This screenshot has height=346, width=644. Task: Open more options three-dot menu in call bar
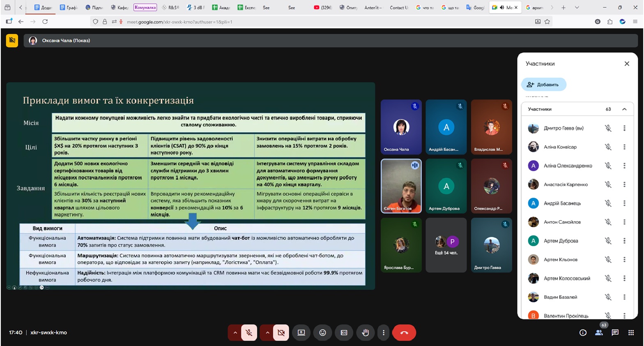click(x=383, y=332)
